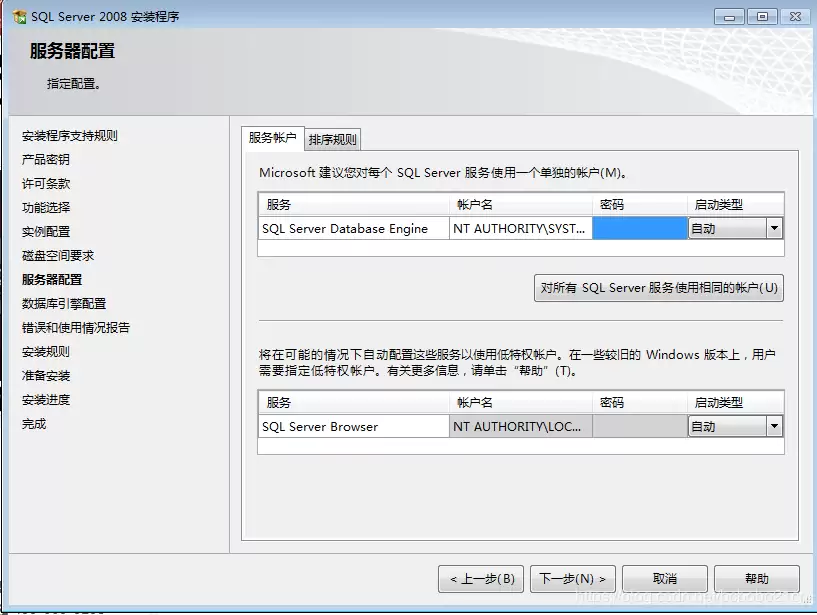Image resolution: width=817 pixels, height=615 pixels.
Task: Click 帐户名 column header in upper table
Action: click(x=521, y=204)
